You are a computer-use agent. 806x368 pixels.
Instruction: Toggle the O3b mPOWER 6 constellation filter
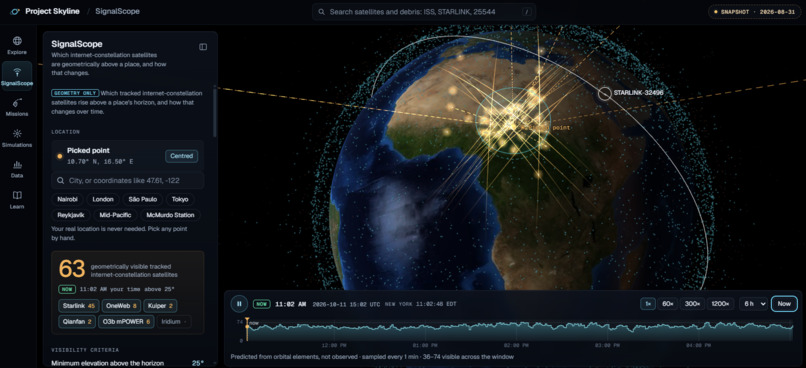point(126,321)
